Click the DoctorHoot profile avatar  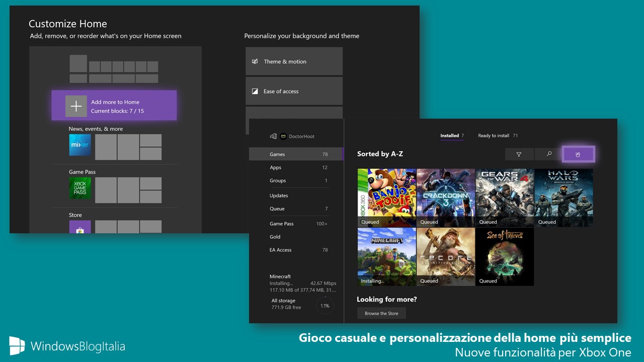[x=284, y=136]
